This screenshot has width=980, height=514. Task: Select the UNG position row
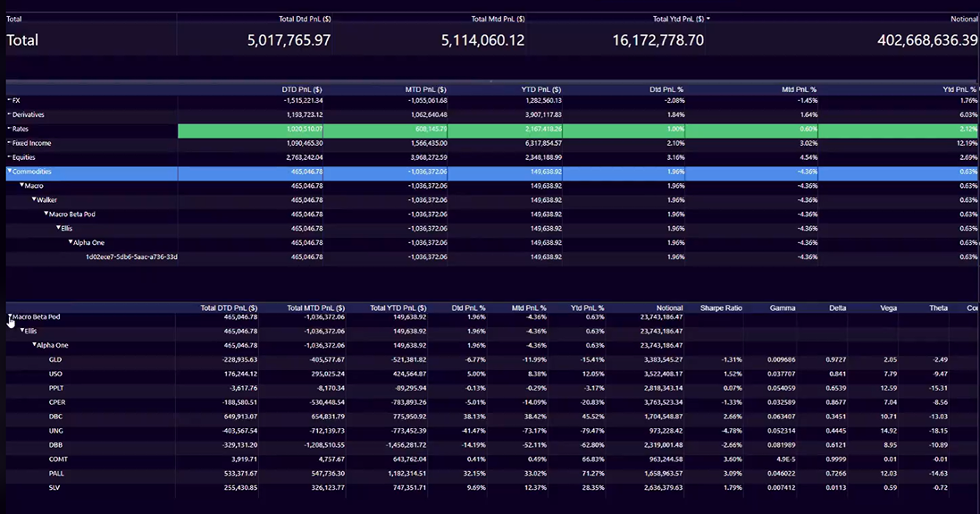click(55, 431)
